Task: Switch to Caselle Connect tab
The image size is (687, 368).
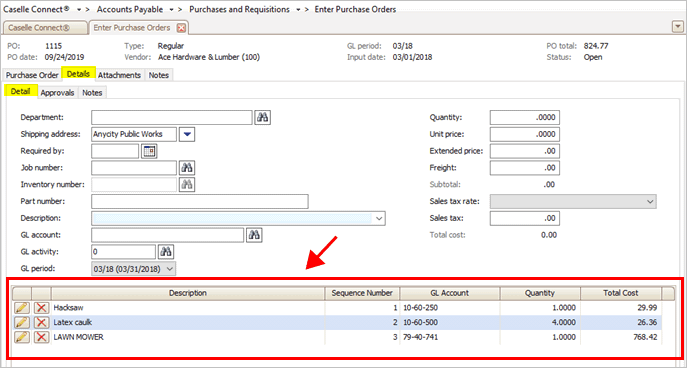Action: pyautogui.click(x=45, y=28)
